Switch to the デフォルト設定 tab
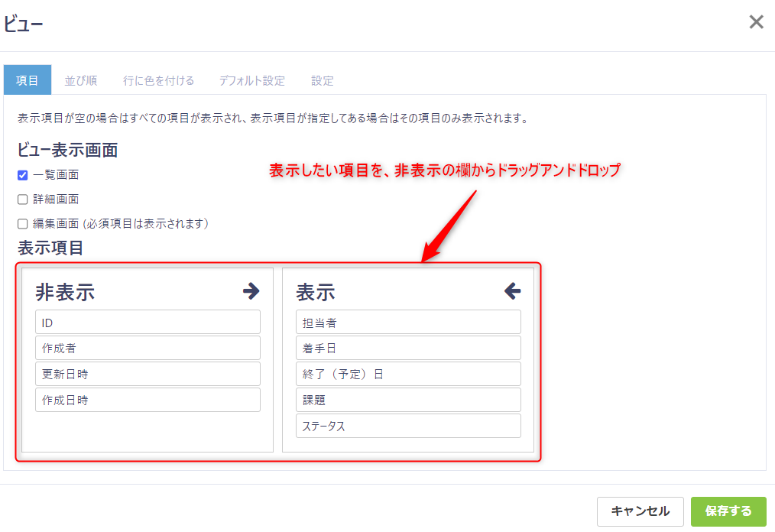 252,80
